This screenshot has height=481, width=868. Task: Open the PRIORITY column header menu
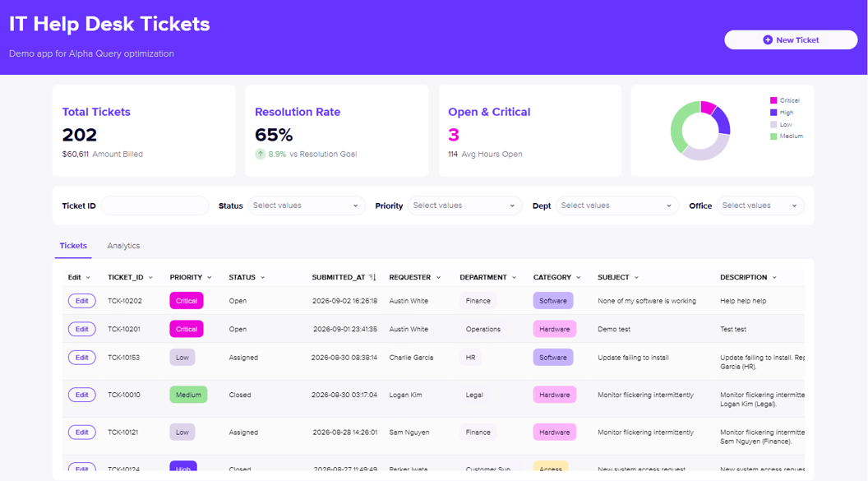(x=210, y=277)
